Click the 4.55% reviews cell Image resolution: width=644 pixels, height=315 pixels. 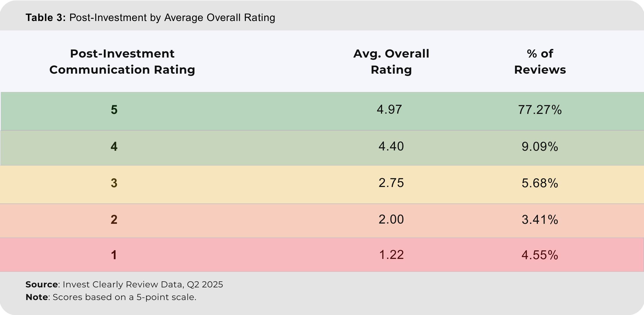click(540, 255)
